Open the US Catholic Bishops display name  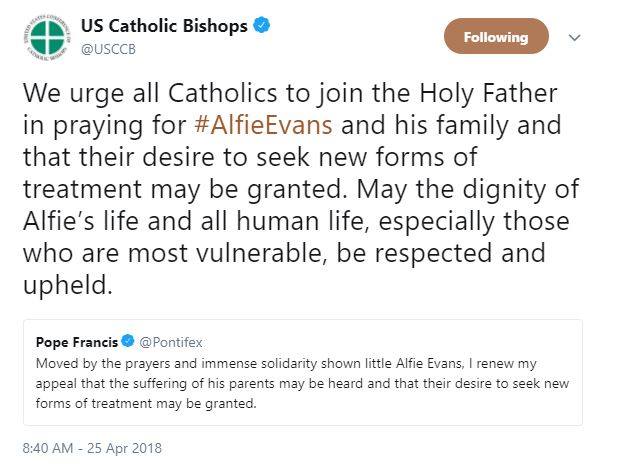pos(162,27)
